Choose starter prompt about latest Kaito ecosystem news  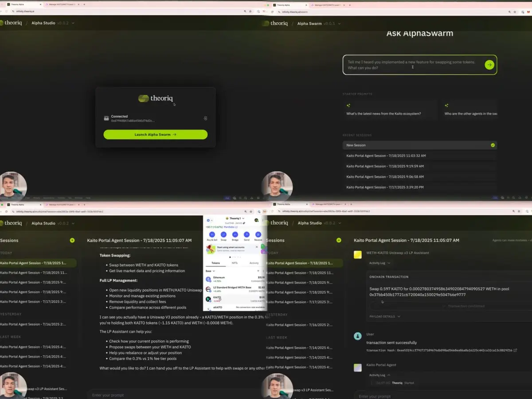(x=389, y=110)
